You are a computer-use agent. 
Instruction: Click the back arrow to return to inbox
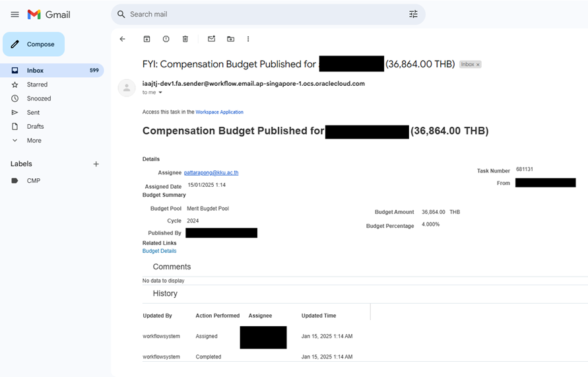coord(122,39)
